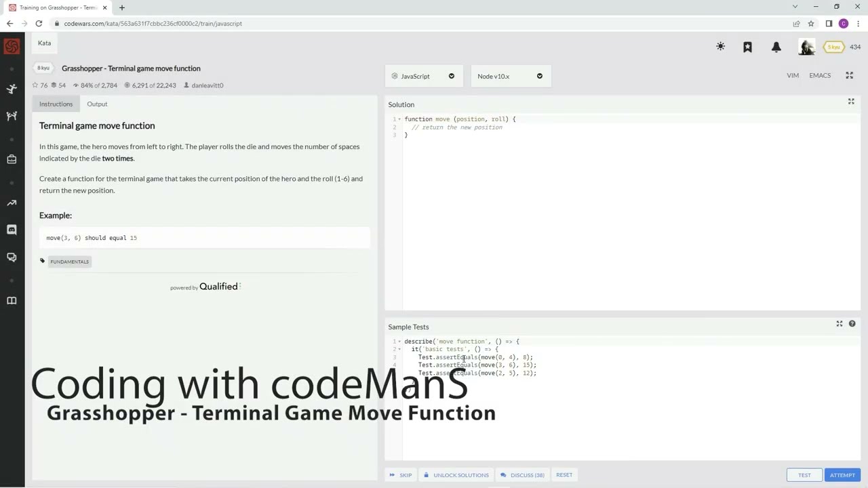Expand the Sample Tests panel

tap(840, 324)
